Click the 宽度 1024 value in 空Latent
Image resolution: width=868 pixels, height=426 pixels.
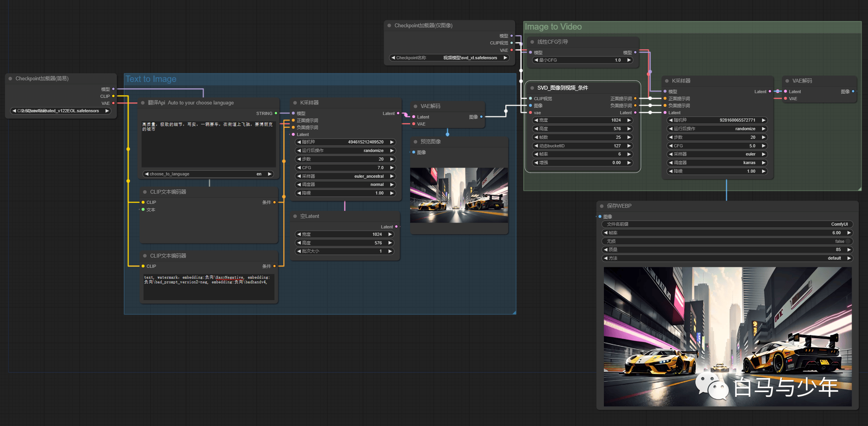(x=344, y=234)
